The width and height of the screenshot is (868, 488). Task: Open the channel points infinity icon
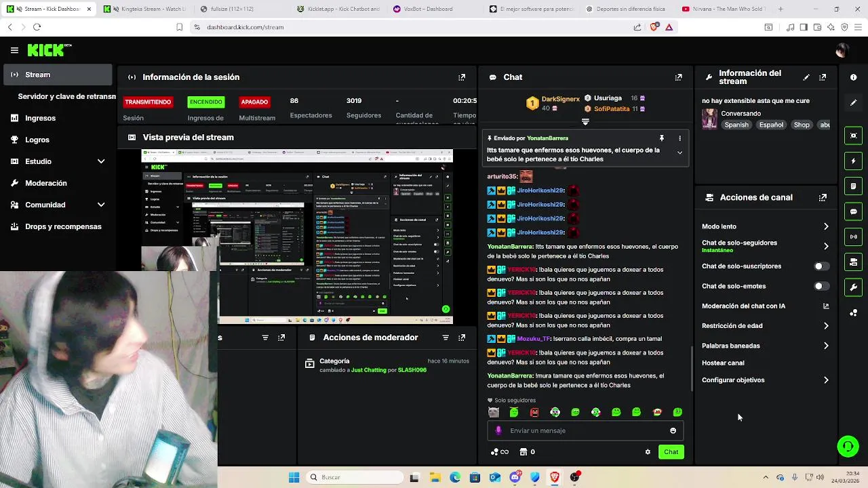pos(499,452)
